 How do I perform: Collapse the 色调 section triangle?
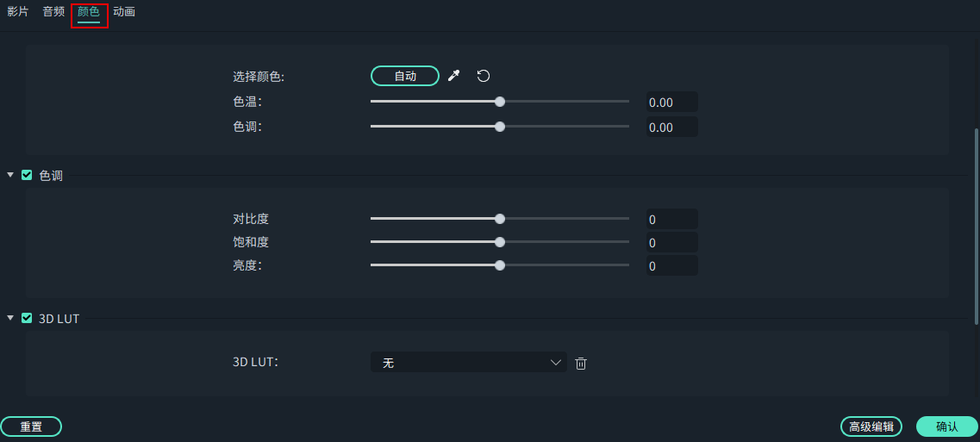(x=10, y=175)
